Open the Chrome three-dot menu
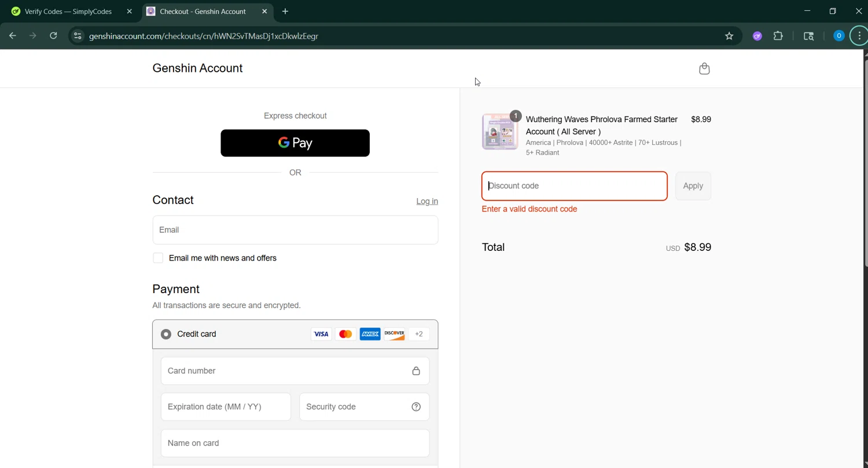This screenshot has height=468, width=868. (x=859, y=36)
